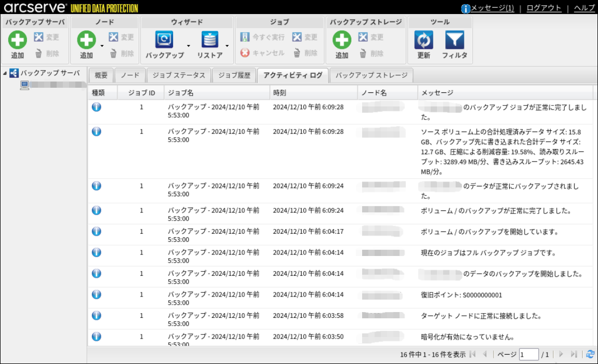Open the 概要 tab
Viewport: 598px width, 364px height.
101,75
